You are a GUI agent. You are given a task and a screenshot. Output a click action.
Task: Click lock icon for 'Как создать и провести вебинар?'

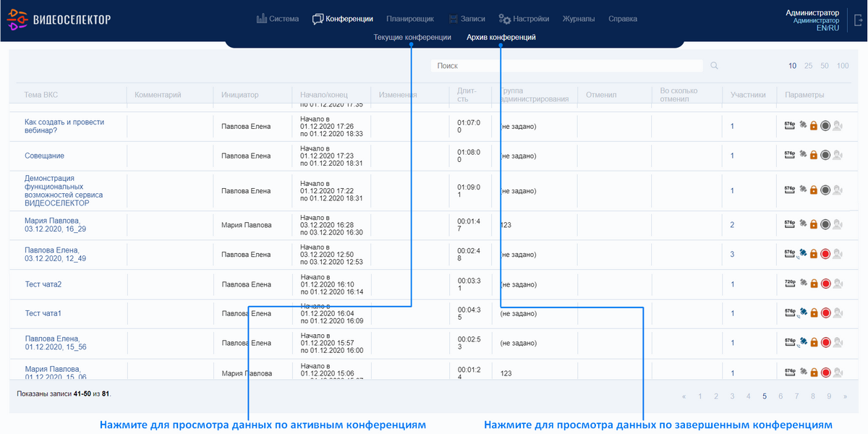(x=814, y=126)
